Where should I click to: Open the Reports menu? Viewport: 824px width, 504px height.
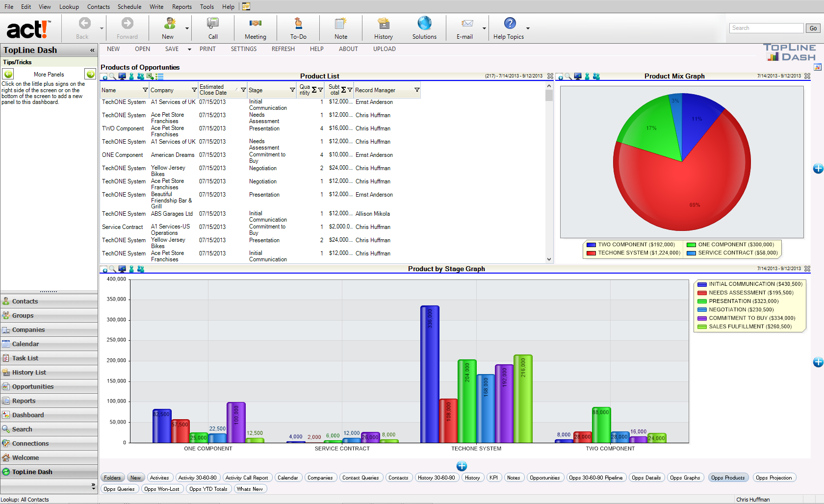(181, 7)
